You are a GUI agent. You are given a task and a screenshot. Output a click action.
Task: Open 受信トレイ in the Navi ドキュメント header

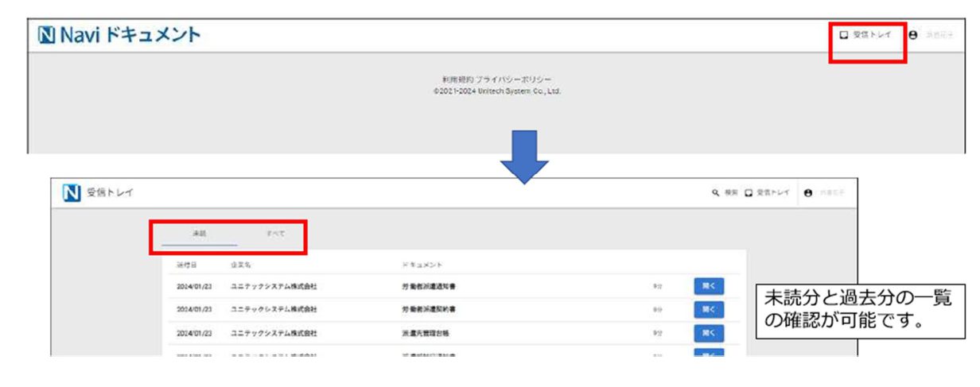(866, 36)
